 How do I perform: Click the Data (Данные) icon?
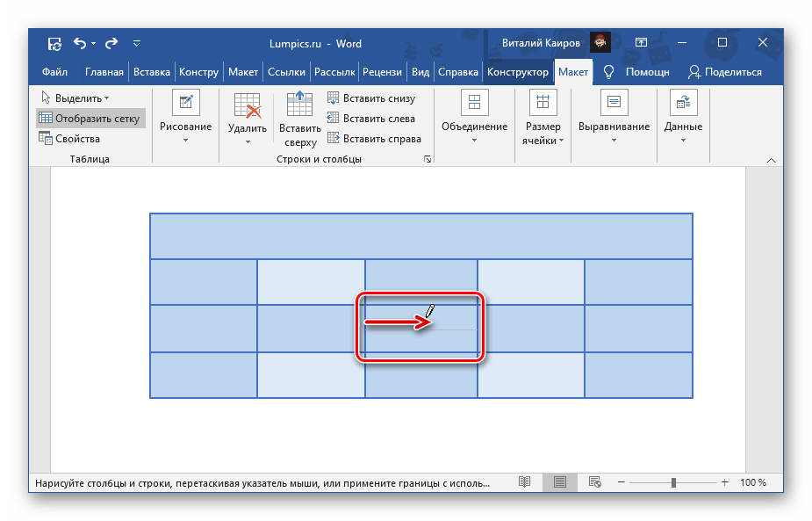[683, 104]
